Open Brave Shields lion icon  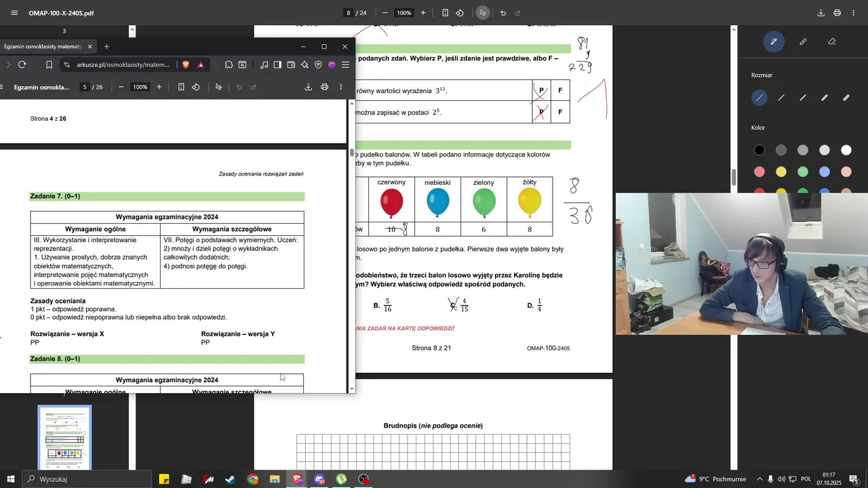(x=186, y=64)
